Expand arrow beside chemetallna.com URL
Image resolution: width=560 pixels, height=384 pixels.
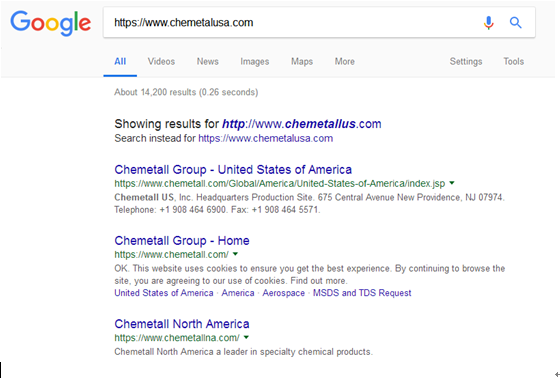[246, 337]
